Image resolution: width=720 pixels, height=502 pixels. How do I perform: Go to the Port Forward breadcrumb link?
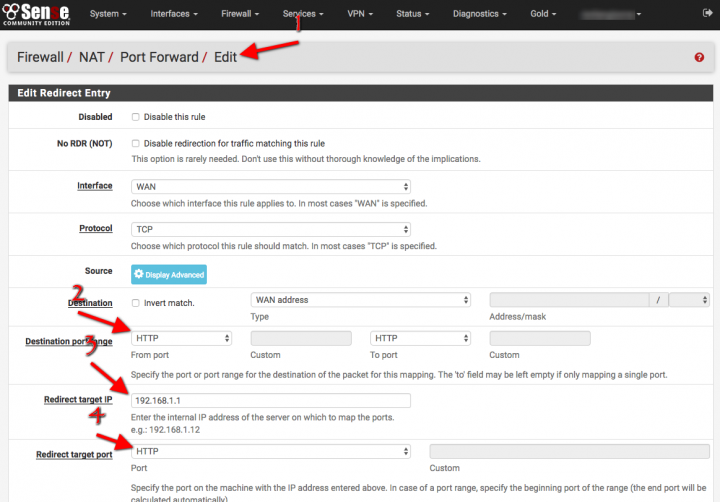click(159, 57)
